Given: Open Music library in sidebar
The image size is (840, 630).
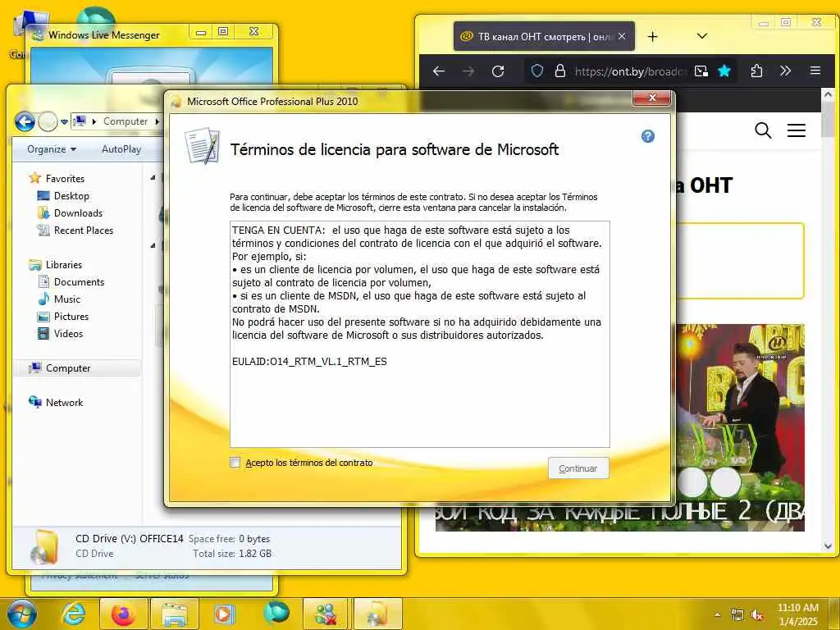Looking at the screenshot, I should click(x=67, y=299).
